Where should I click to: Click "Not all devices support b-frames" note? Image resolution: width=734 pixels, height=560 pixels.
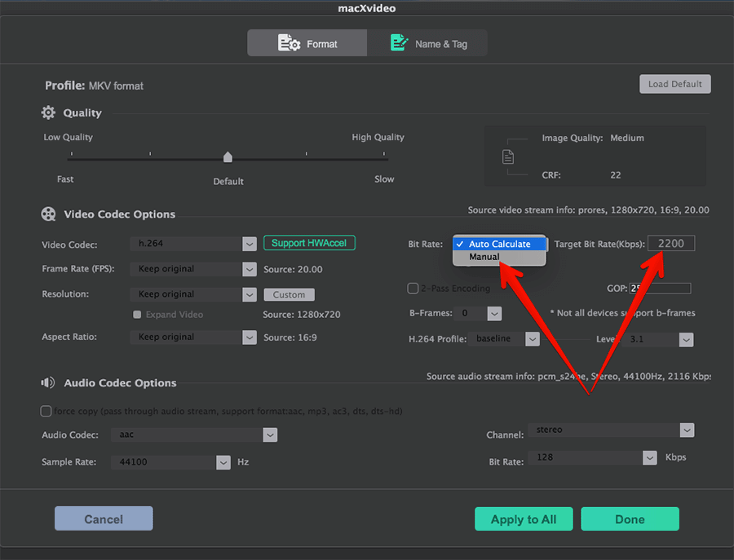pyautogui.click(x=622, y=313)
